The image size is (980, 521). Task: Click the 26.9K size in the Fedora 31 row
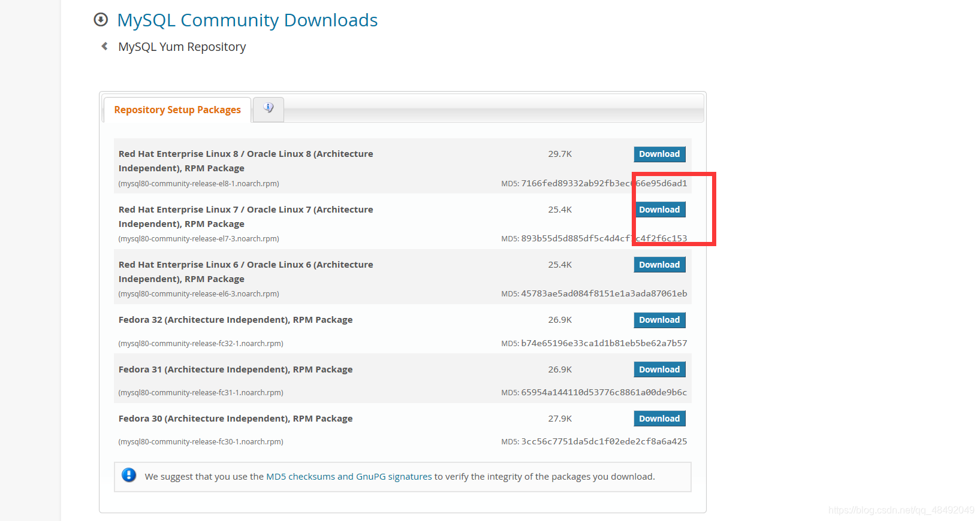click(560, 369)
